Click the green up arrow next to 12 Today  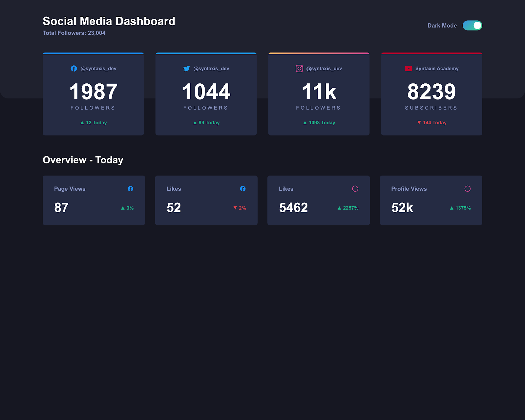(82, 123)
